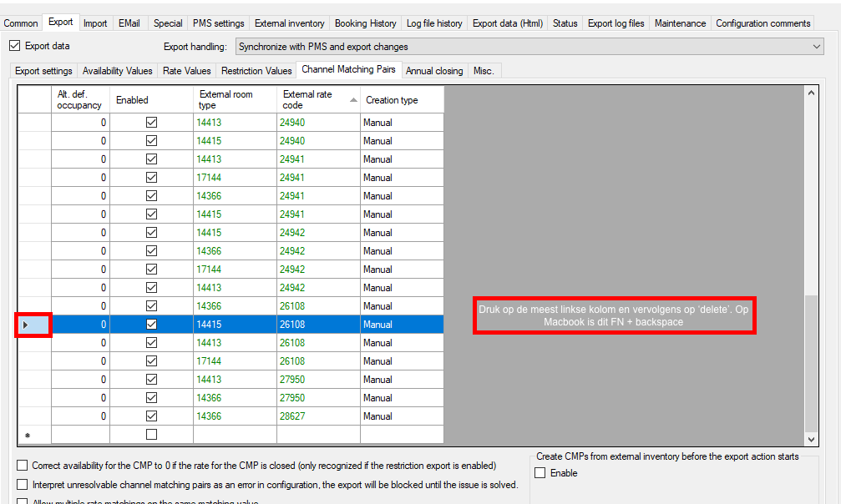Switch to Availability Values sub-tab
The image size is (841, 504).
point(118,71)
